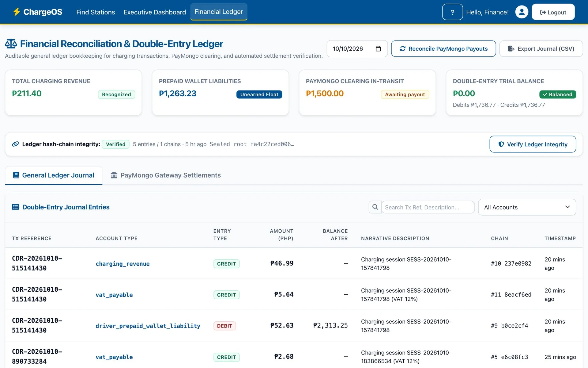Click the DEBIT entry type badge
The height and width of the screenshot is (368, 588).
point(224,326)
